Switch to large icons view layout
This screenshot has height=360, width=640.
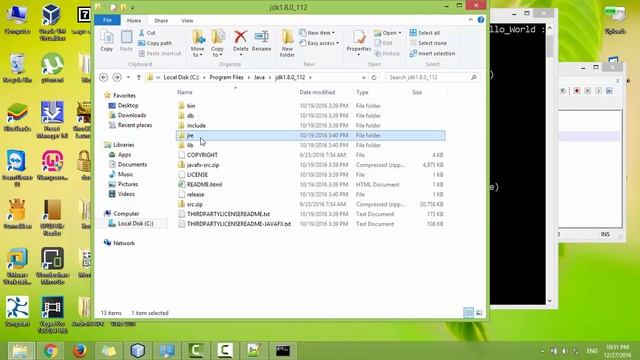click(479, 313)
